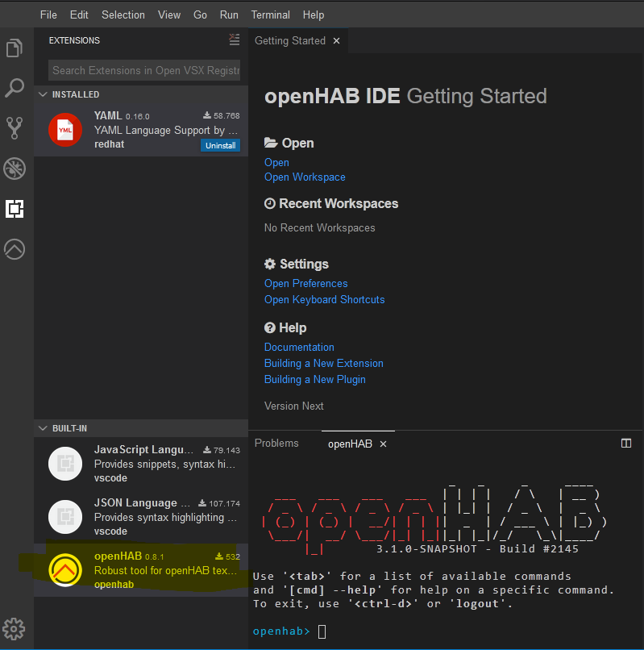
Task: Clear extension search results icon
Action: coord(234,40)
